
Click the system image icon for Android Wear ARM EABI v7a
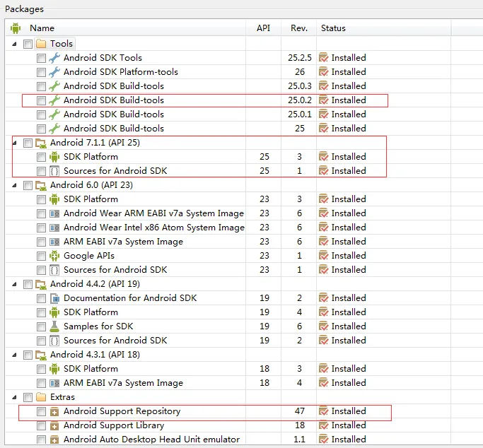click(x=54, y=213)
